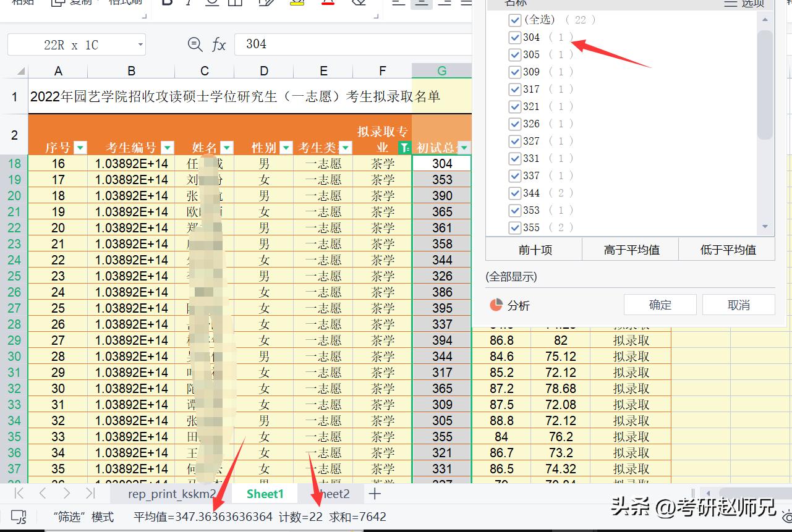
Task: Click the magnifier search icon beside formula bar
Action: (195, 44)
